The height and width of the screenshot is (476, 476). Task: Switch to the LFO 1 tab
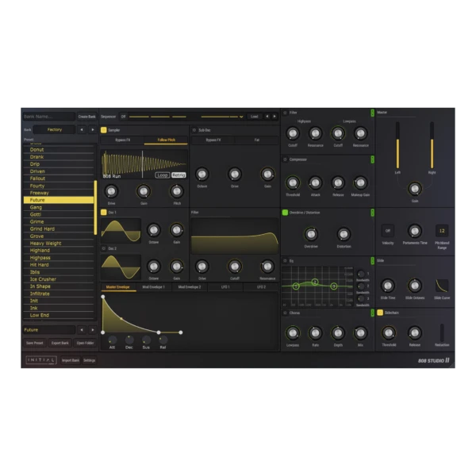tap(225, 286)
